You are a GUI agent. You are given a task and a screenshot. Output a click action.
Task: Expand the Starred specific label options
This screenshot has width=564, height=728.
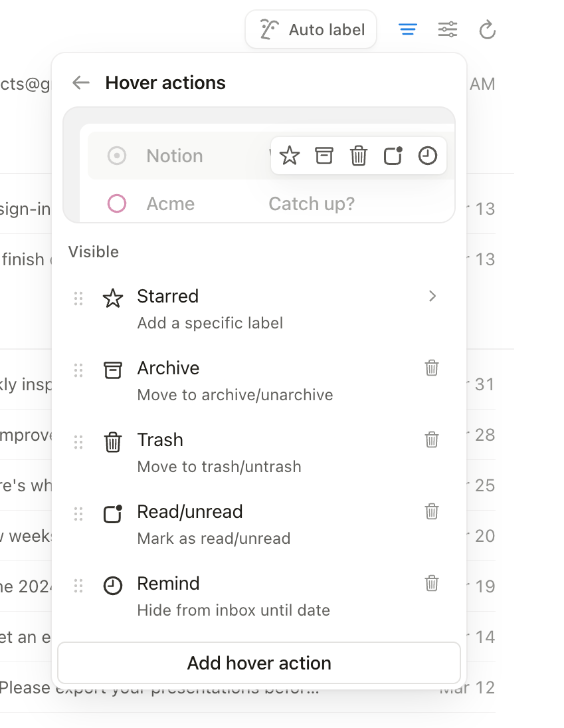pyautogui.click(x=432, y=297)
